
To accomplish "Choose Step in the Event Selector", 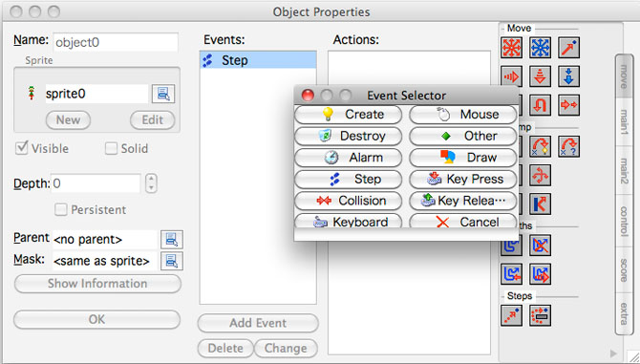I will [348, 180].
